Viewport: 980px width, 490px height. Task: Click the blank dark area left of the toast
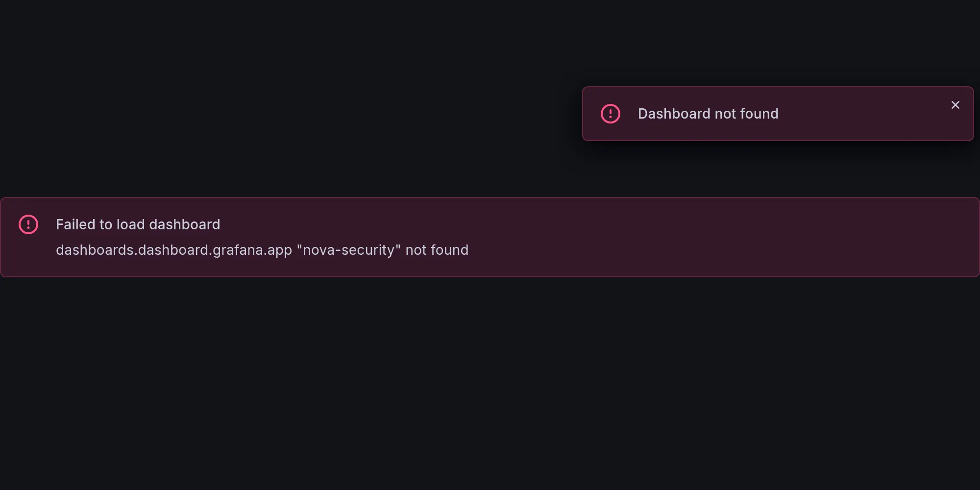(289, 113)
